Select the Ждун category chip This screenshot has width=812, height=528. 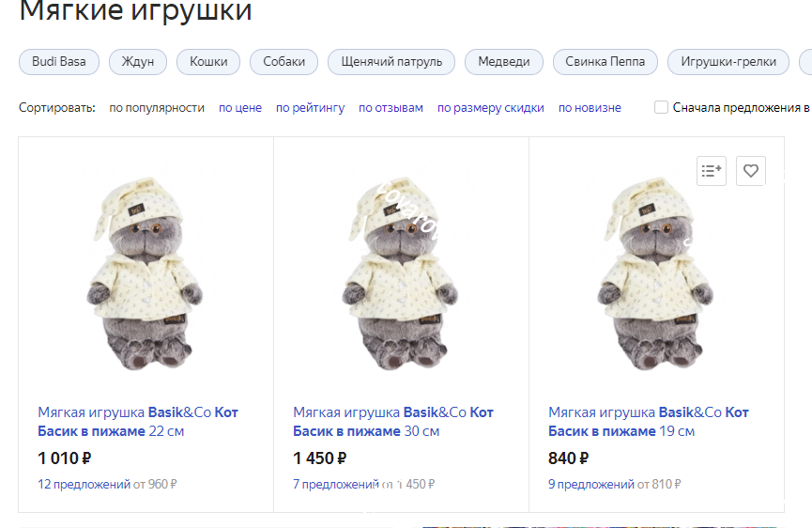138,62
